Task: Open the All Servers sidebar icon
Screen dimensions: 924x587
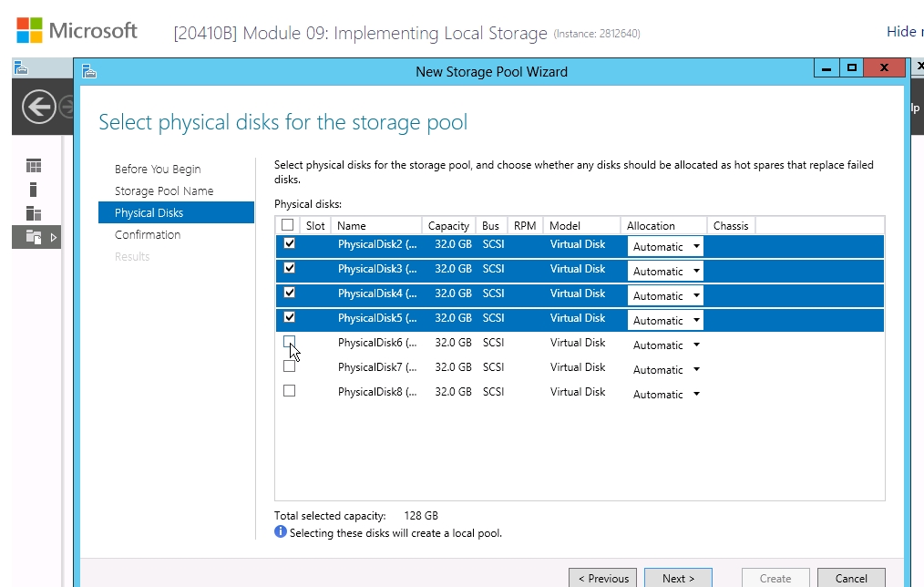Action: click(x=34, y=213)
